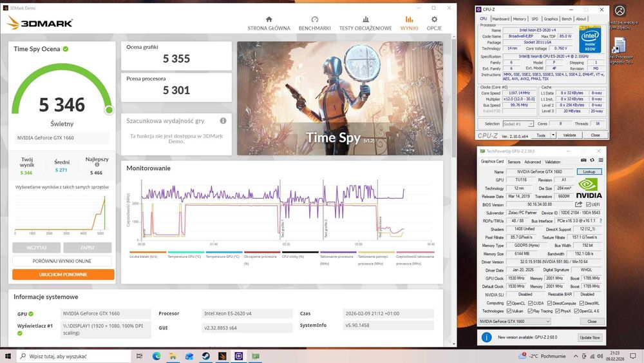The height and width of the screenshot is (363, 644).
Task: Open the Bench tab in CPU-Z
Action: [x=566, y=19]
